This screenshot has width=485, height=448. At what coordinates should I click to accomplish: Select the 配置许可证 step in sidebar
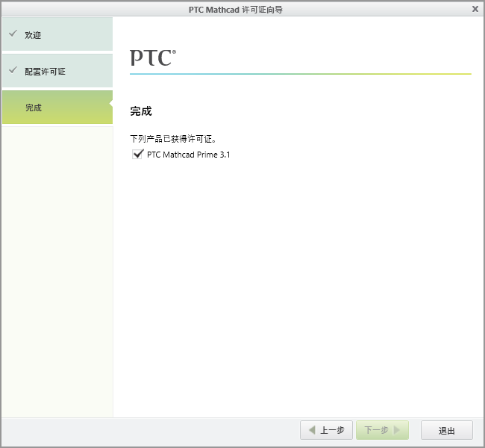point(57,71)
